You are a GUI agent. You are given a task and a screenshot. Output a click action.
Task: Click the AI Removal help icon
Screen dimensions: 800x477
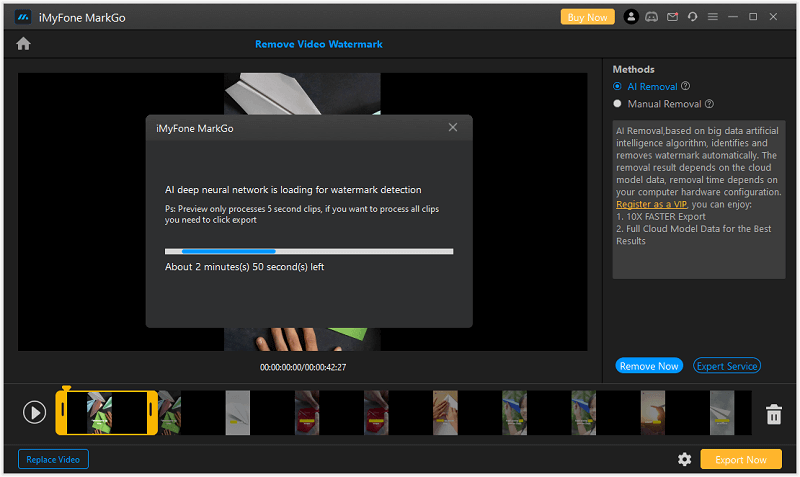point(686,86)
